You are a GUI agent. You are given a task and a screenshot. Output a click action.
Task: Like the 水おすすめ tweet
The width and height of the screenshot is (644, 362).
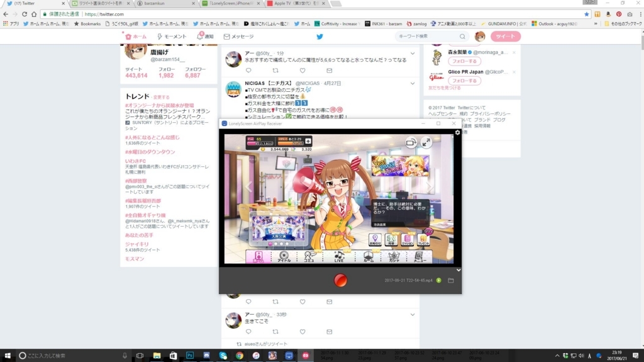click(303, 71)
